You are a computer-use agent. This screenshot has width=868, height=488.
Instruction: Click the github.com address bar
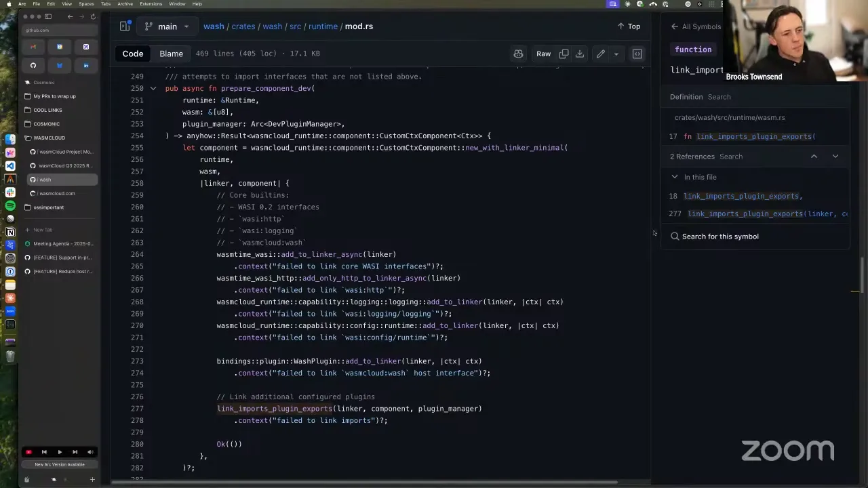60,30
